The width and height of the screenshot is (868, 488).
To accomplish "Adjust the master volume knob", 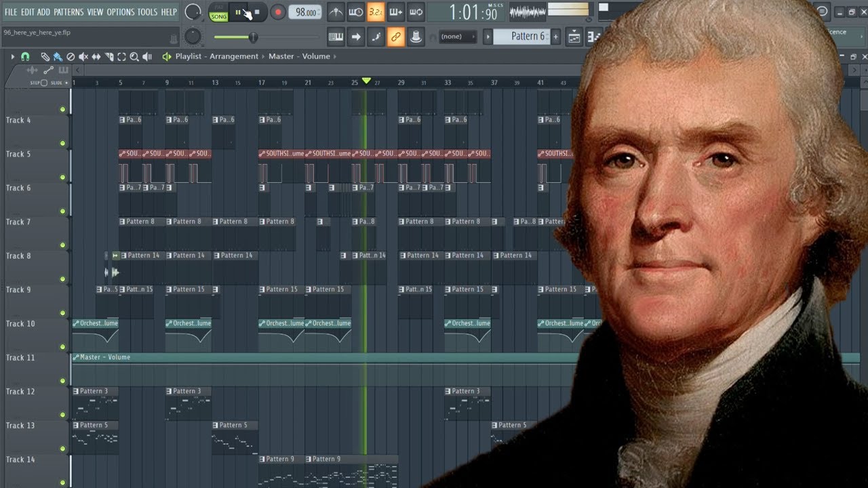I will tap(193, 12).
